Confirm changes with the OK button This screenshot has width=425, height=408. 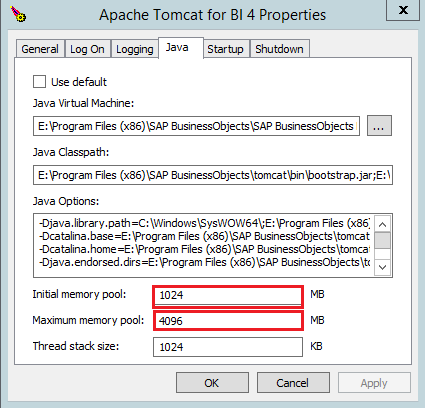[x=212, y=383]
